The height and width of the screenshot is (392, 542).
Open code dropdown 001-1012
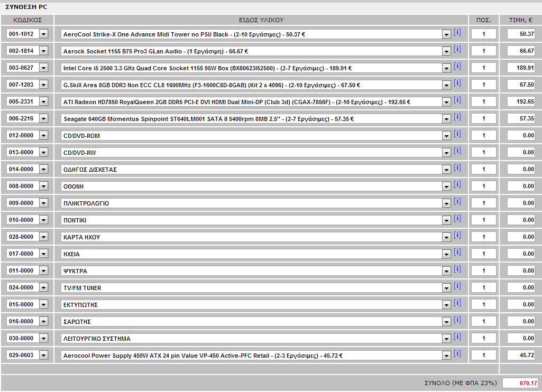[43, 34]
